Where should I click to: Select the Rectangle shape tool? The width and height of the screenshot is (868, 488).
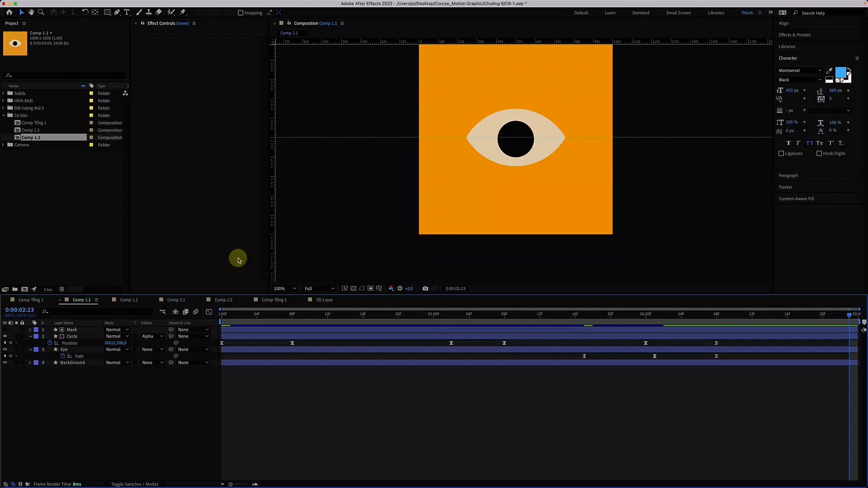[107, 12]
